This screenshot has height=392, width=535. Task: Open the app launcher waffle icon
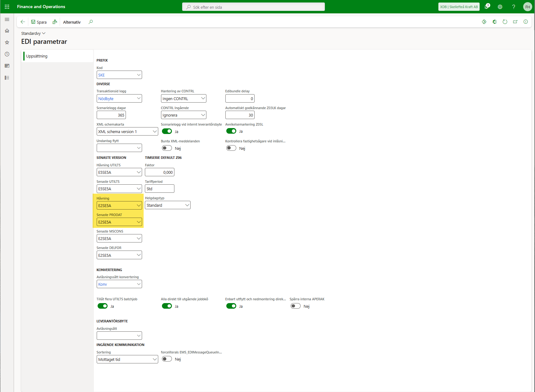(x=7, y=7)
